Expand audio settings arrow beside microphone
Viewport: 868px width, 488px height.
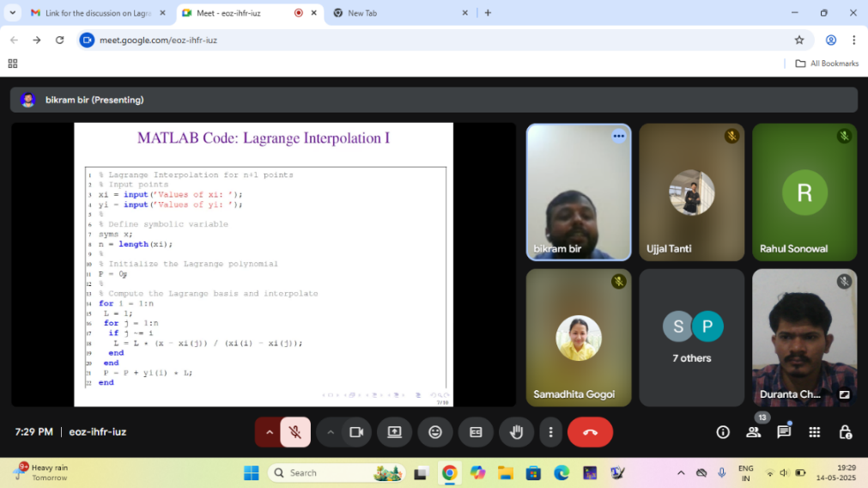[269, 432]
